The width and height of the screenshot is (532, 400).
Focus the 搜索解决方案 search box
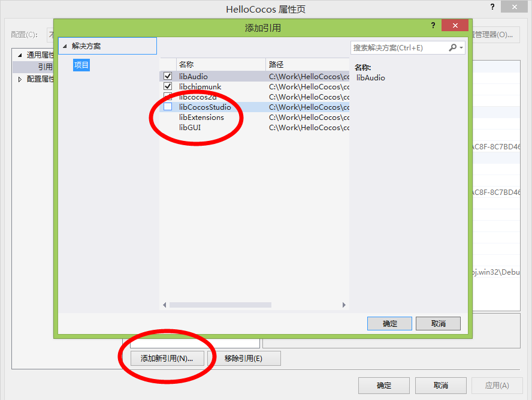[x=400, y=48]
